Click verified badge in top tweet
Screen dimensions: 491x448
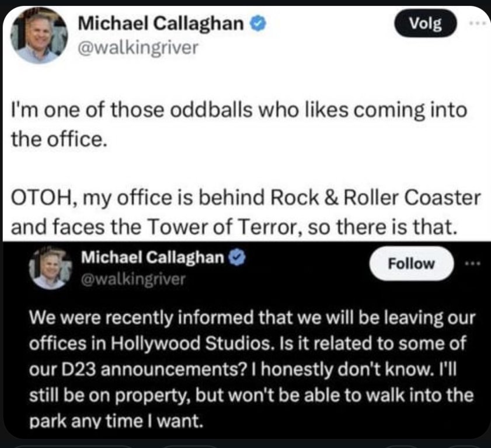click(x=257, y=23)
